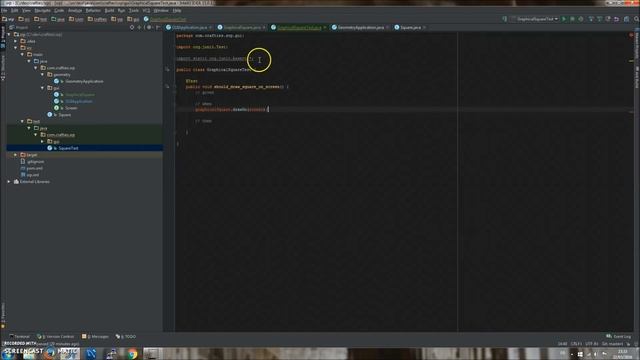
Task: Open the Build menu
Action: click(x=109, y=10)
